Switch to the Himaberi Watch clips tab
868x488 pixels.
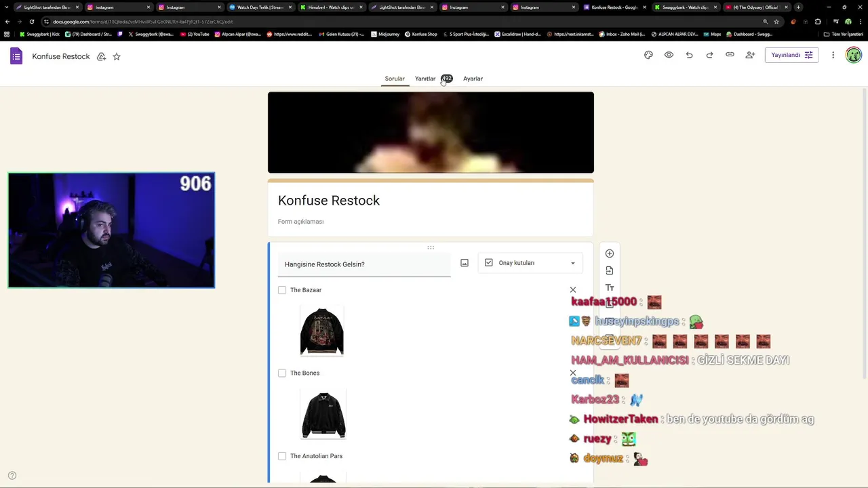pyautogui.click(x=331, y=7)
